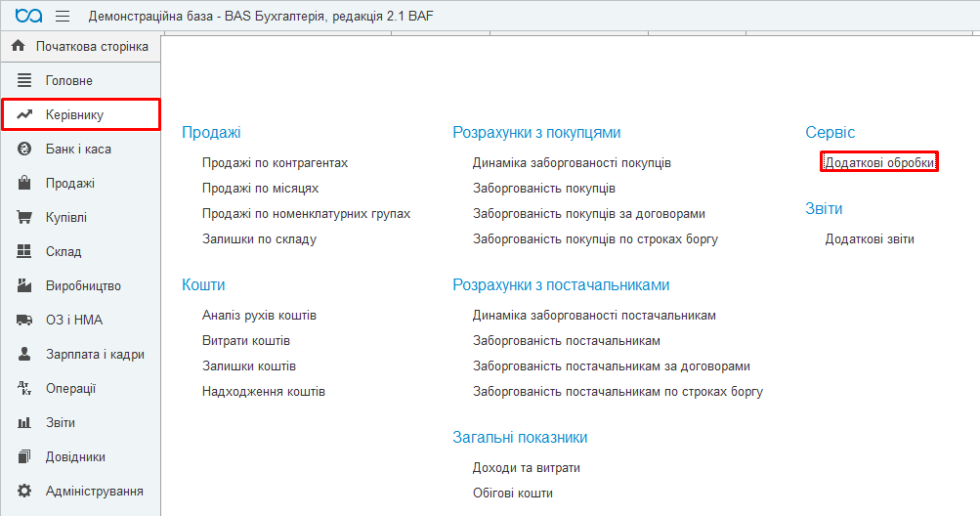Open Заборгованість постачальникам за договорами
The width and height of the screenshot is (980, 516).
pyautogui.click(x=611, y=366)
